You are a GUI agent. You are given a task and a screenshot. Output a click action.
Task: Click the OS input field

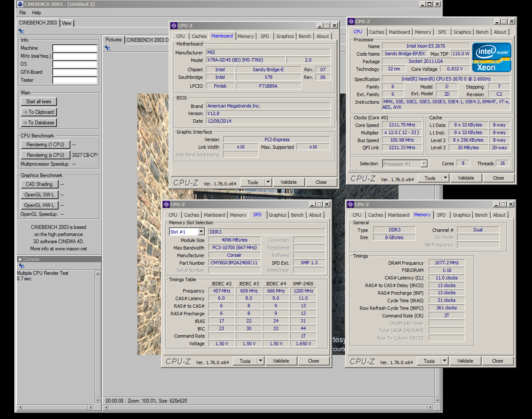click(x=75, y=64)
